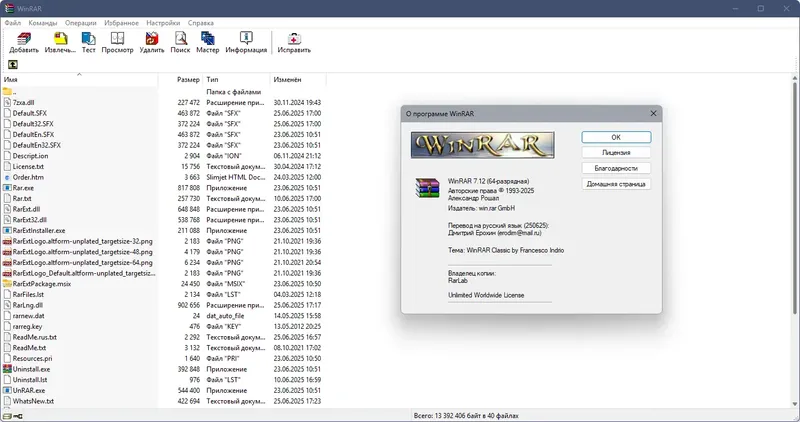Viewport: 800px width, 422px height.
Task: Go up one folder with arrow icon
Action: pyautogui.click(x=13, y=64)
